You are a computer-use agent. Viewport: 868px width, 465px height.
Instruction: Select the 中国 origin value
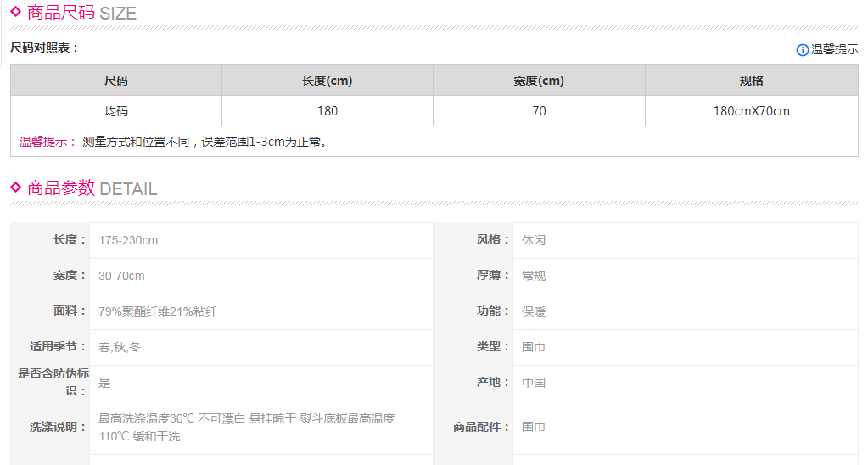click(534, 383)
